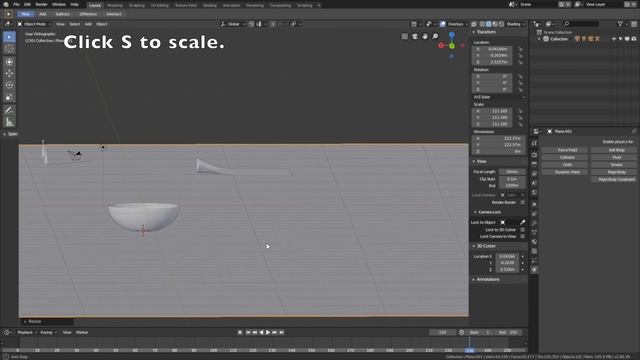Open the Render properties tab icon
Screen dimensions: 640x360
coord(534,155)
